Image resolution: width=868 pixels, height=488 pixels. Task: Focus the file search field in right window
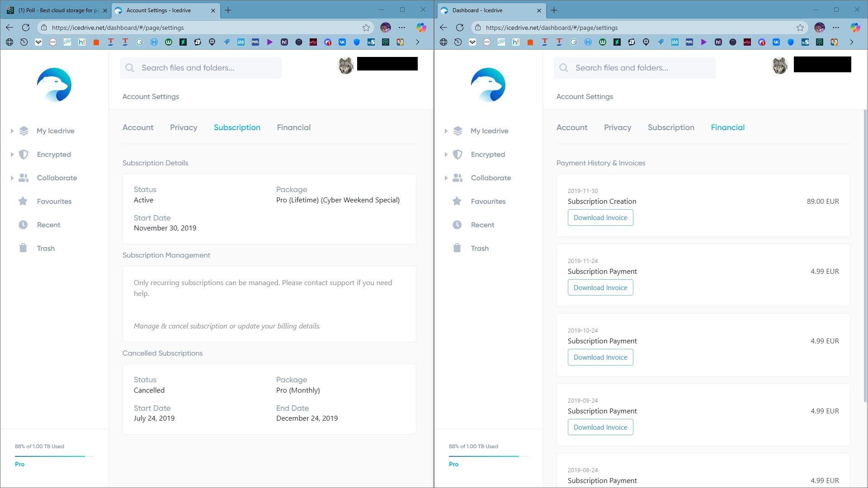click(x=635, y=68)
